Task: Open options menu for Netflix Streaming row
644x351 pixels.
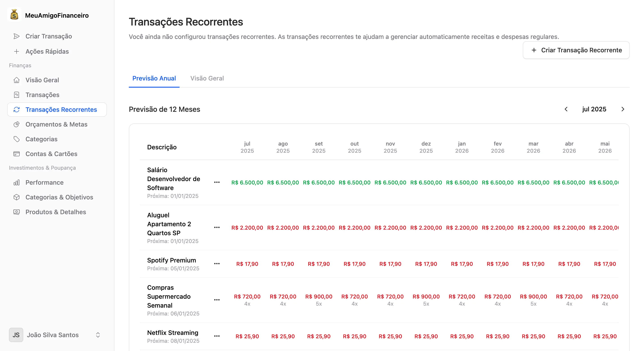Action: click(217, 336)
